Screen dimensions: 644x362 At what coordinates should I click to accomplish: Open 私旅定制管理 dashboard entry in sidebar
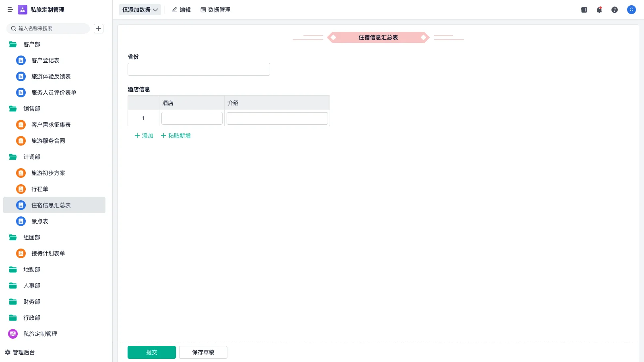54,334
